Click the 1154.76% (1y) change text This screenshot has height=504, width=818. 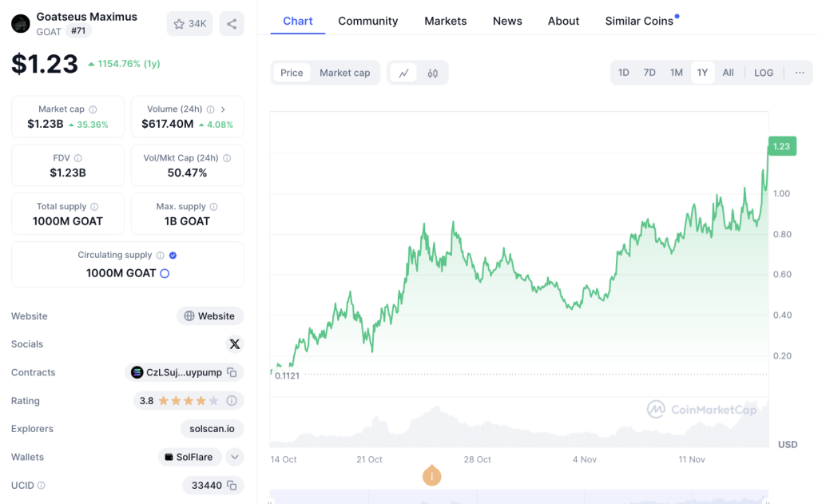tap(129, 64)
